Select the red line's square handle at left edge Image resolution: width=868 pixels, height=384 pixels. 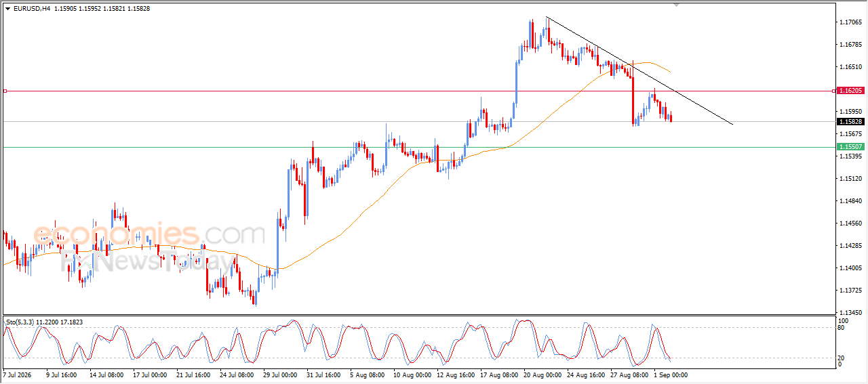[5, 91]
